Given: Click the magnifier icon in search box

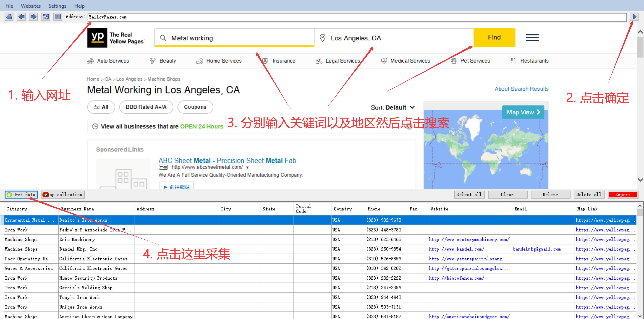Looking at the screenshot, I should 163,38.
